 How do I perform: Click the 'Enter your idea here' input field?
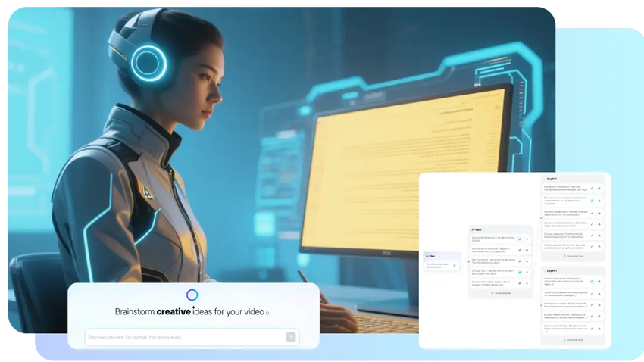click(x=182, y=337)
